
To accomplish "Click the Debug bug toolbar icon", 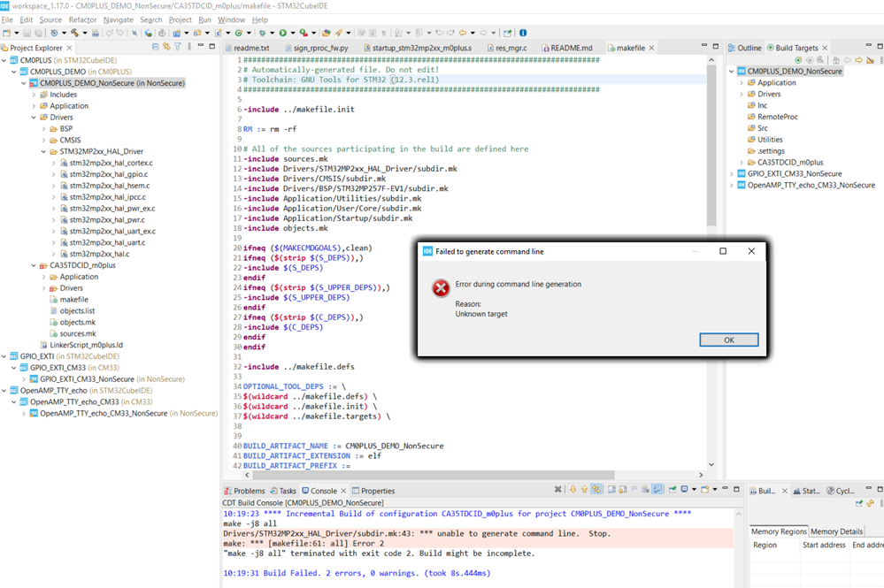I will click(262, 33).
